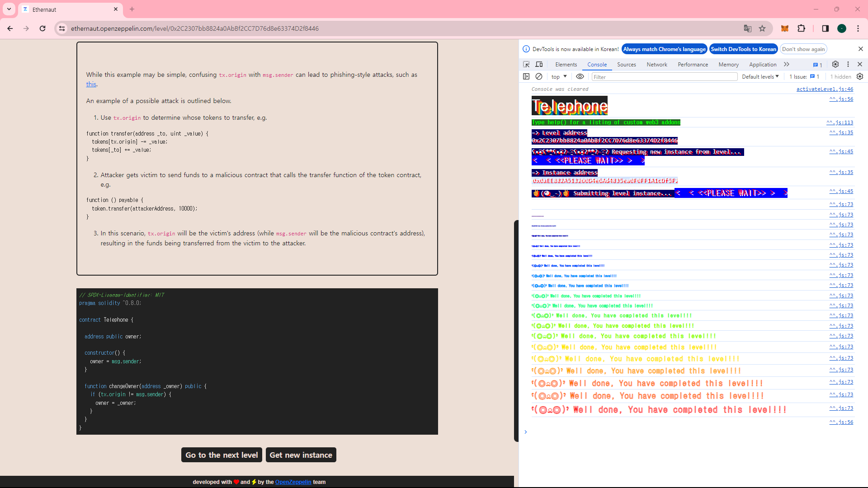868x488 pixels.
Task: Toggle the browser side panel
Action: 825,28
